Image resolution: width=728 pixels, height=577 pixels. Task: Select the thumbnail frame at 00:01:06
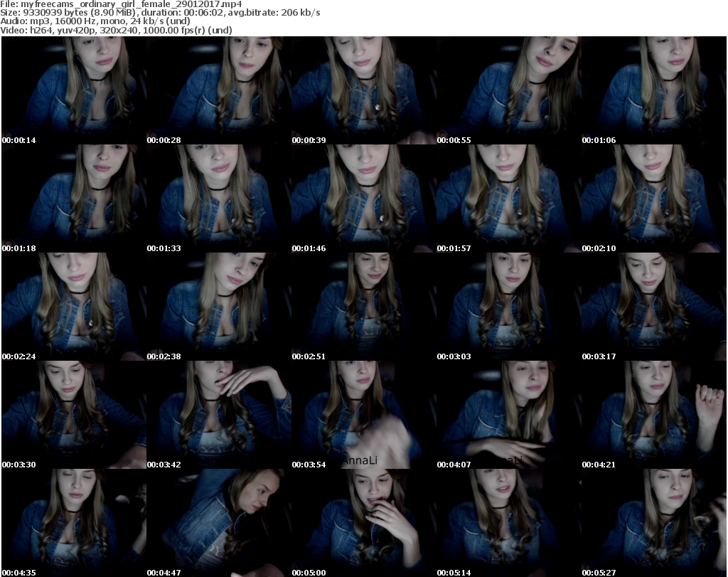[654, 90]
